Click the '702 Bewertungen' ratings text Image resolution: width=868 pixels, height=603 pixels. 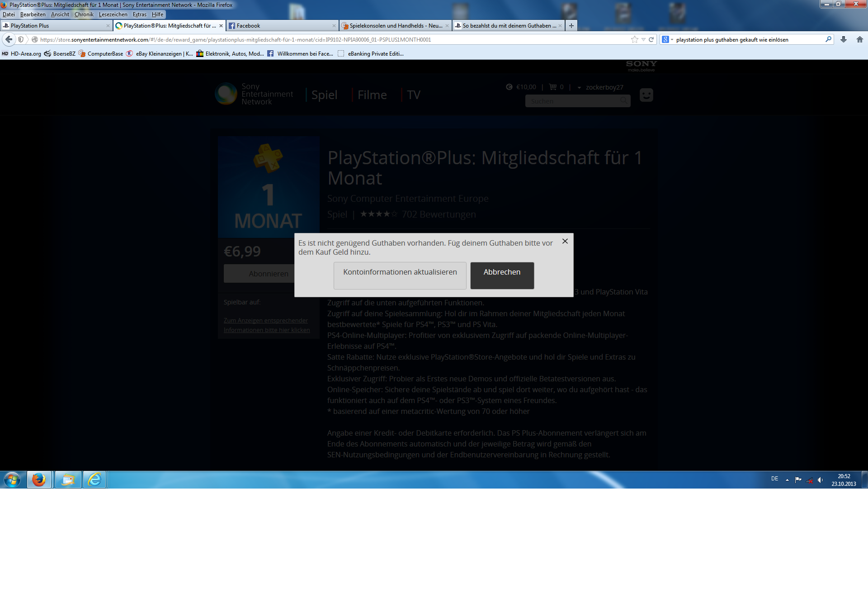(x=439, y=214)
